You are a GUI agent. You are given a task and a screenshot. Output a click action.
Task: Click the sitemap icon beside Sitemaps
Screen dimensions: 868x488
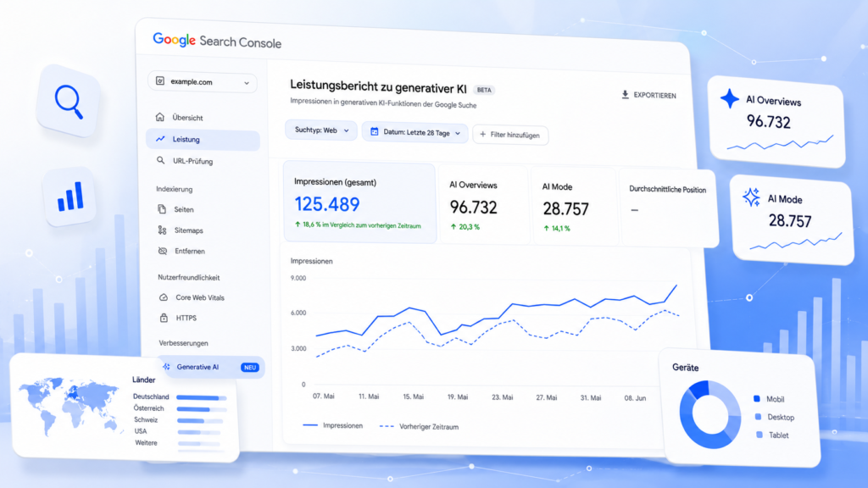[x=162, y=230]
